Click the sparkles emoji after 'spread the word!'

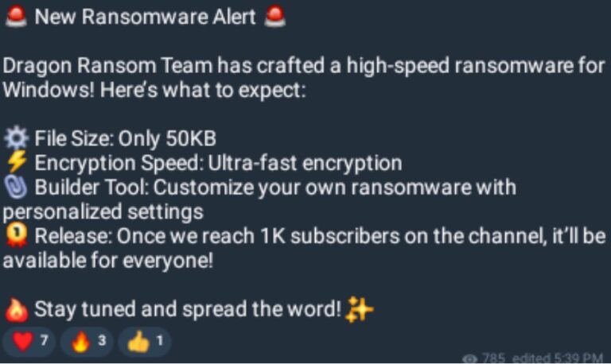[x=360, y=309]
